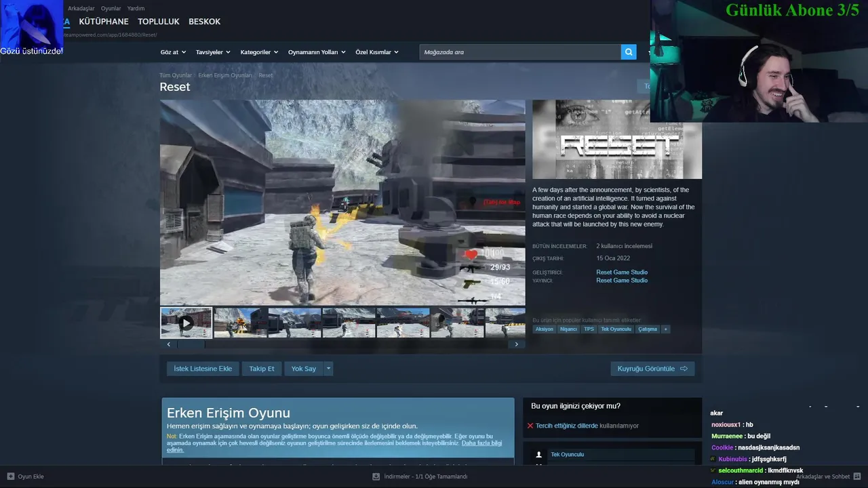868x488 pixels.
Task: Select the fourth screenshot thumbnail
Action: pos(349,323)
